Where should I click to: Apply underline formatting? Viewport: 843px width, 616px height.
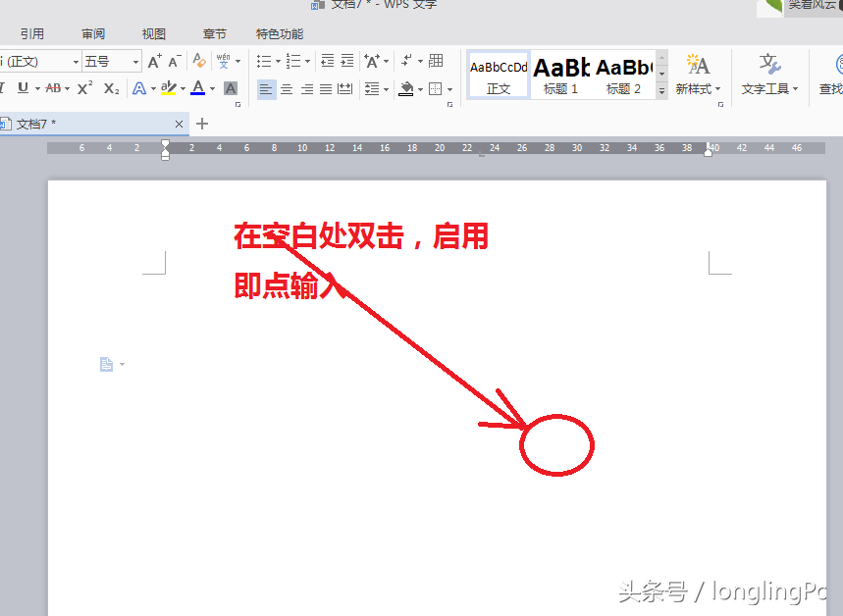pyautogui.click(x=24, y=87)
